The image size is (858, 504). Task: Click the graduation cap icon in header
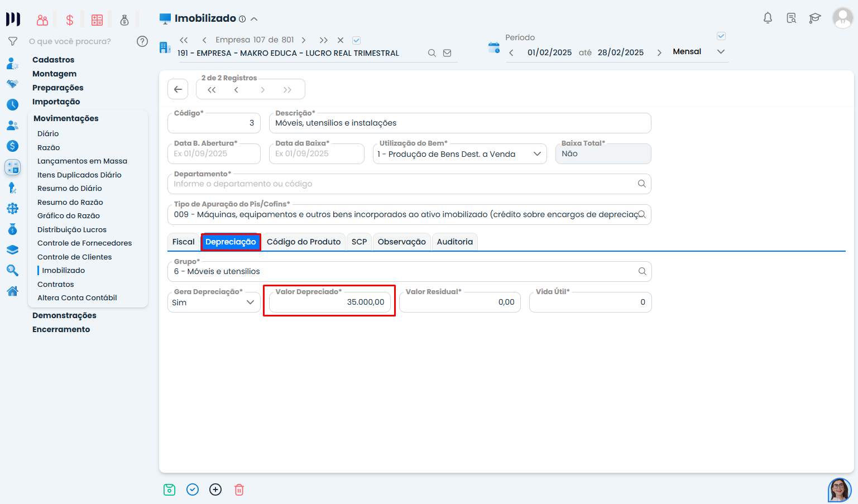pos(814,18)
